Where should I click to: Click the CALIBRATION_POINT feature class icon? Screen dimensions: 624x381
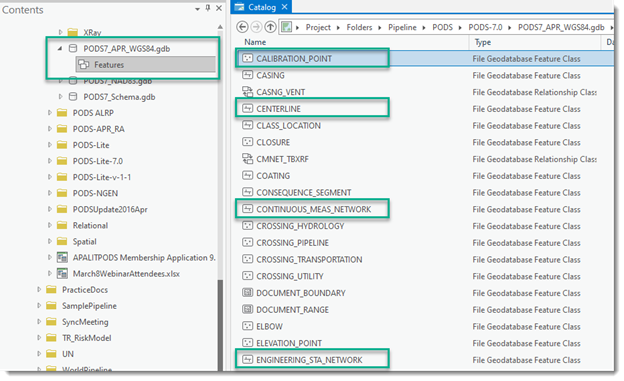coord(248,58)
